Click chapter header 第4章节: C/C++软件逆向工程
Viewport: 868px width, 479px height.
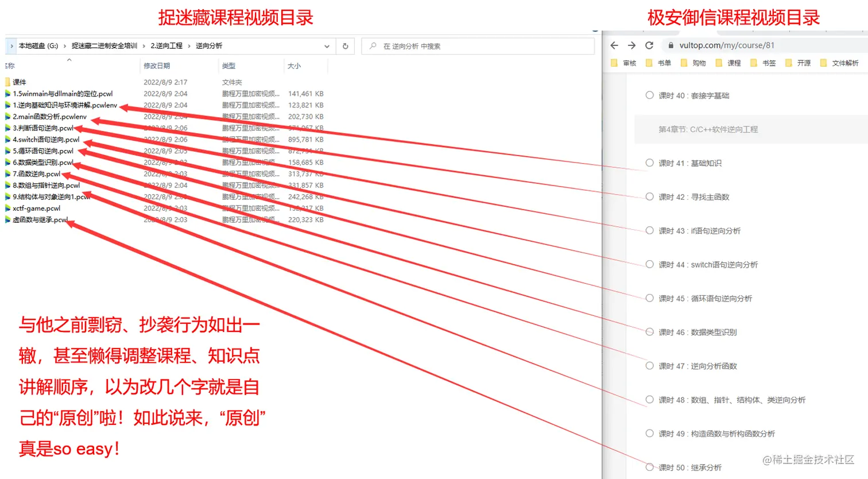(708, 129)
